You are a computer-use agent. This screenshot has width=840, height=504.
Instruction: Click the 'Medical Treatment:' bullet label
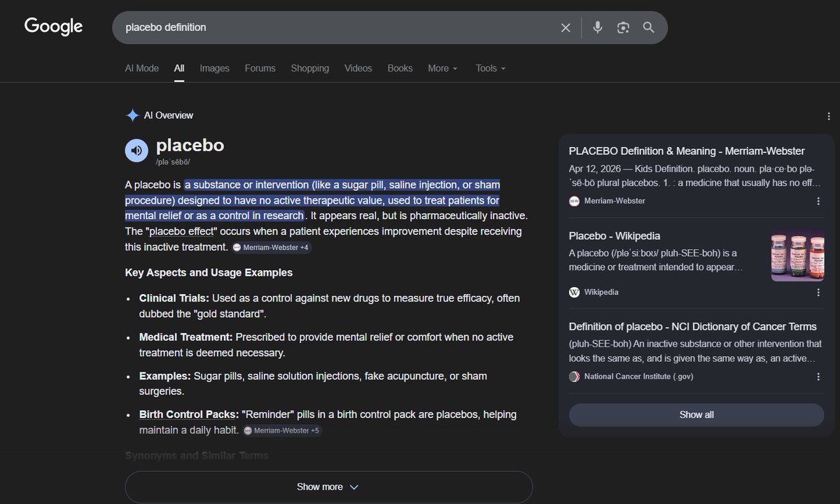click(186, 337)
